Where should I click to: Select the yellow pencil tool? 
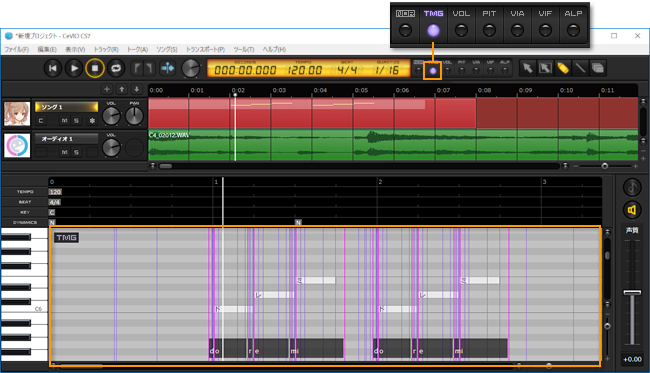563,68
